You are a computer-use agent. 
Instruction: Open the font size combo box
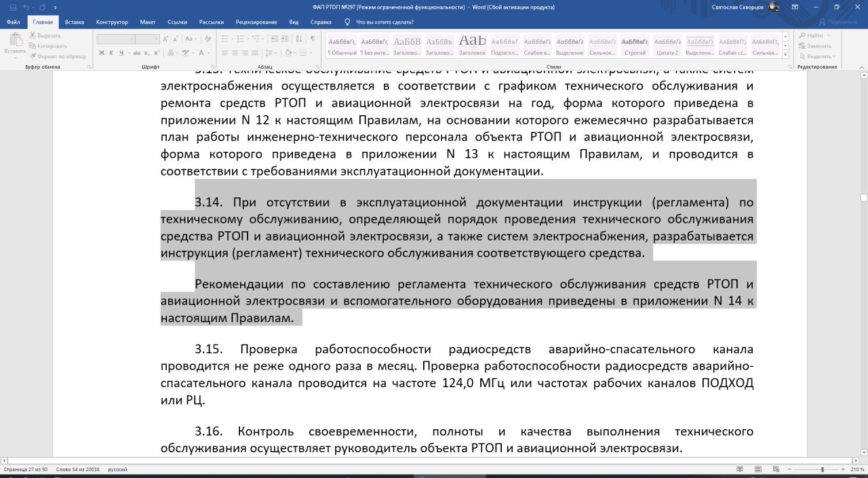coord(147,39)
